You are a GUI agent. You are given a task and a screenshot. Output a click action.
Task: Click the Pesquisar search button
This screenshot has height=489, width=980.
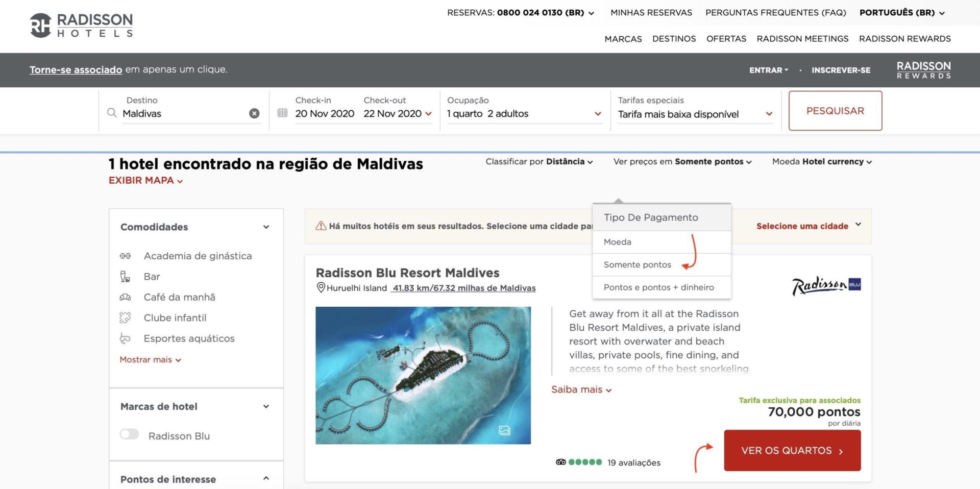pyautogui.click(x=835, y=111)
